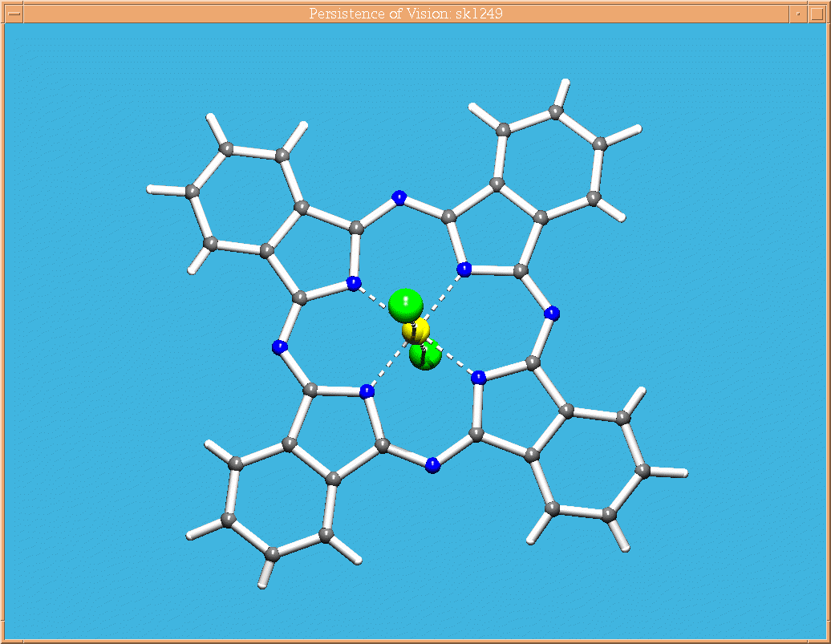Select the lower green atom below the yellow one
The width and height of the screenshot is (831, 644).
tap(426, 356)
